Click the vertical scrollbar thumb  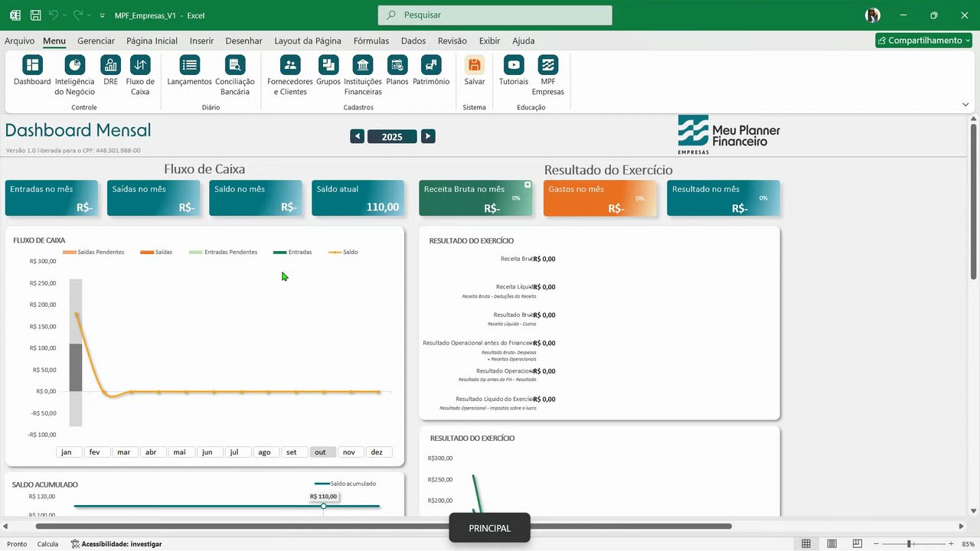[x=974, y=201]
